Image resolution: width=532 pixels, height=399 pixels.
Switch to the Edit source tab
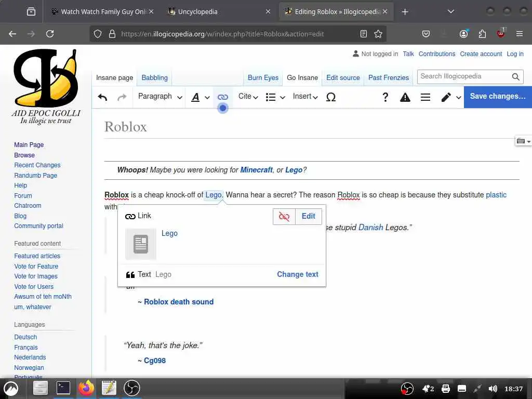(343, 78)
